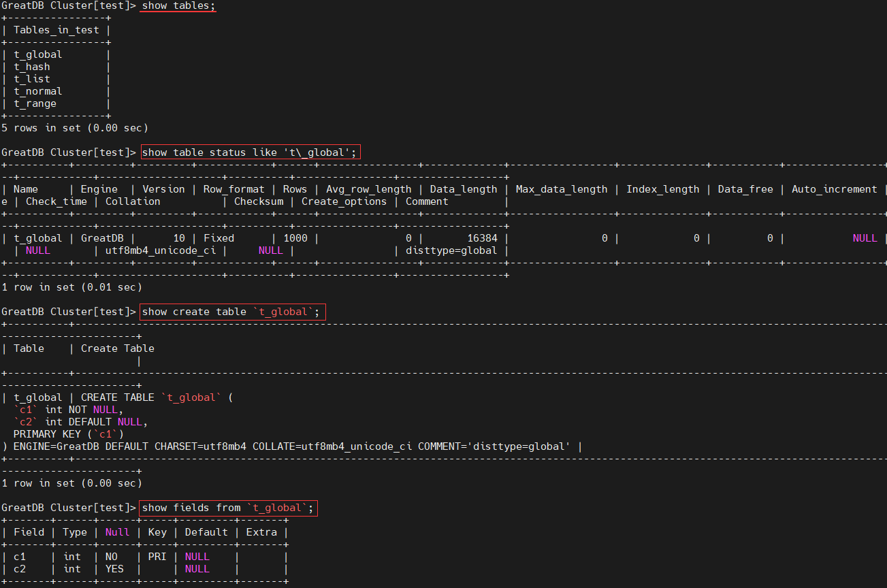This screenshot has height=588, width=887.
Task: Click the Max_data_length column header
Action: [x=562, y=189]
